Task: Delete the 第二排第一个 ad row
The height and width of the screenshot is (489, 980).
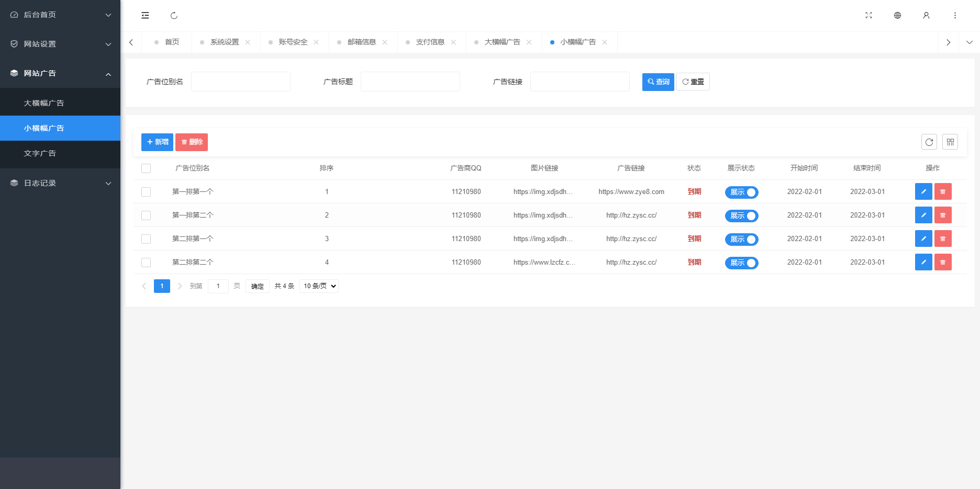Action: coord(943,238)
